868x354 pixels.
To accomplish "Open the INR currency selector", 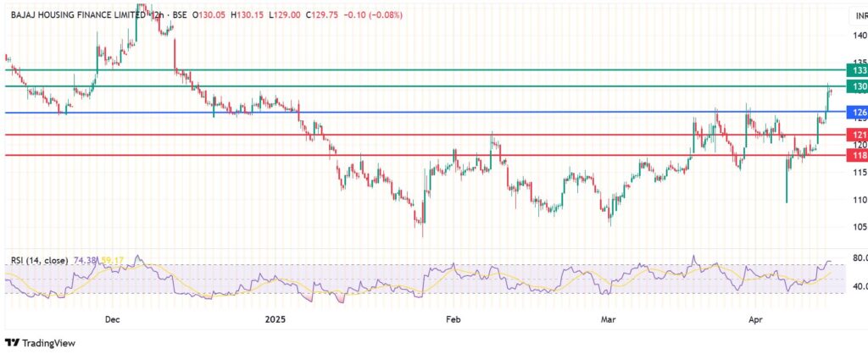I will pyautogui.click(x=858, y=15).
